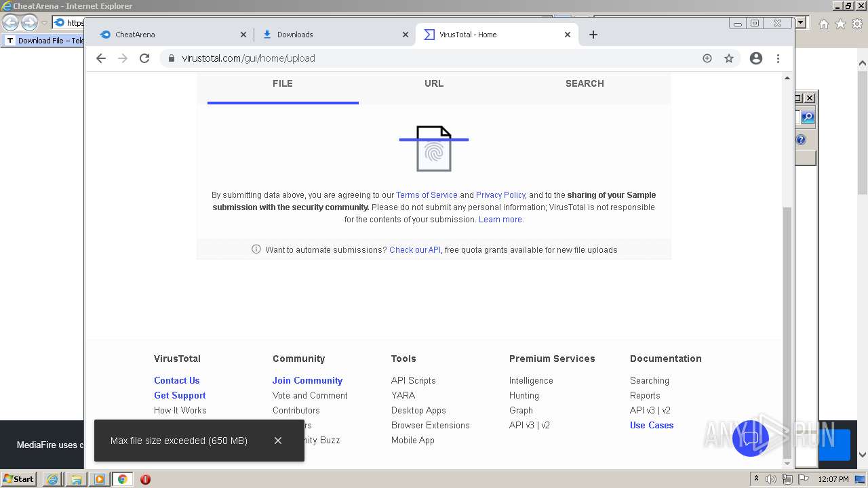Open the Join Community link

pyautogui.click(x=308, y=380)
